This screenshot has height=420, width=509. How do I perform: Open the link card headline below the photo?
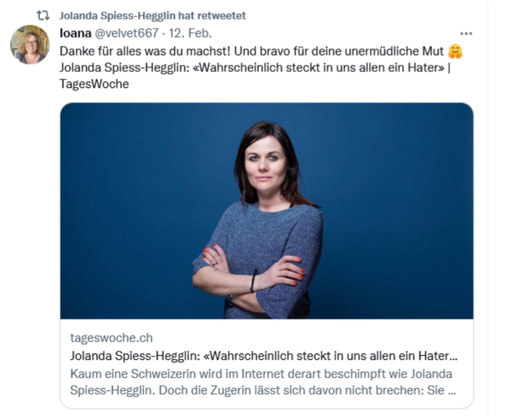264,356
